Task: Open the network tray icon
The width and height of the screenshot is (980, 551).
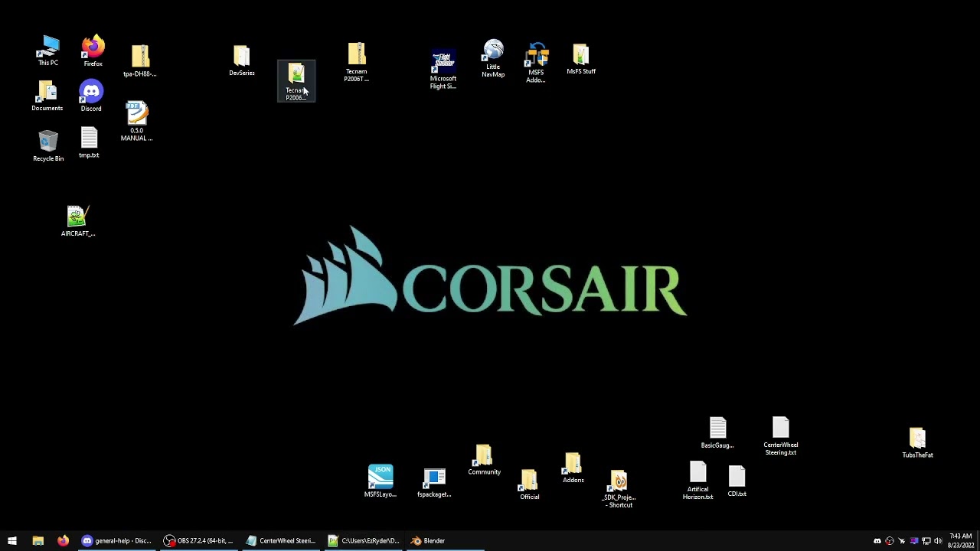Action: 926,541
